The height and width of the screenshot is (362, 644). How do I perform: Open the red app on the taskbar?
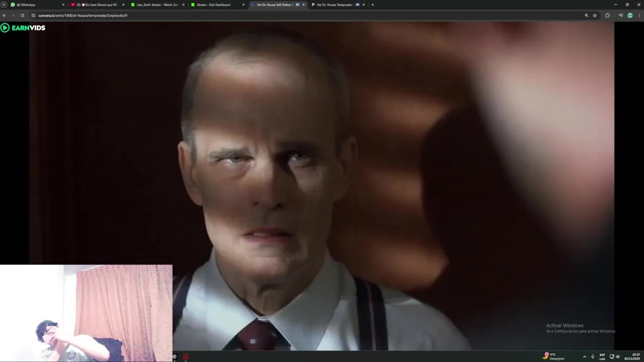[186, 357]
